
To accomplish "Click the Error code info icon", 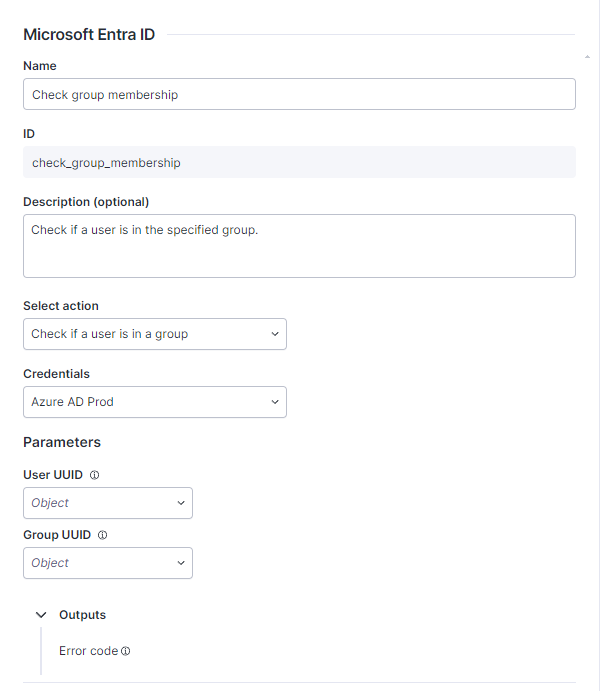I will point(126,651).
